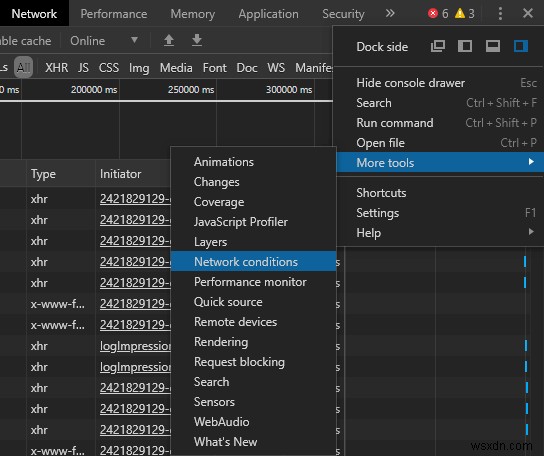
Task: Filter requests by JS
Action: point(83,68)
